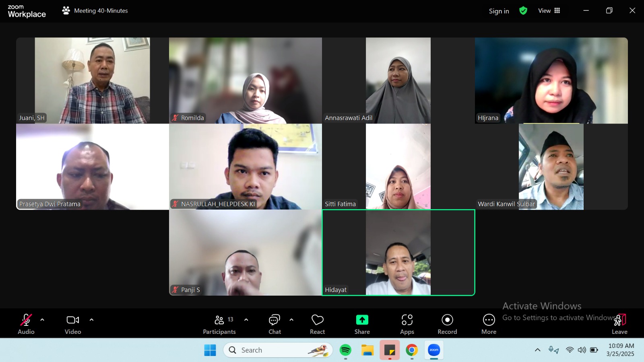Expand the audio options chevron
644x362 pixels.
point(42,320)
